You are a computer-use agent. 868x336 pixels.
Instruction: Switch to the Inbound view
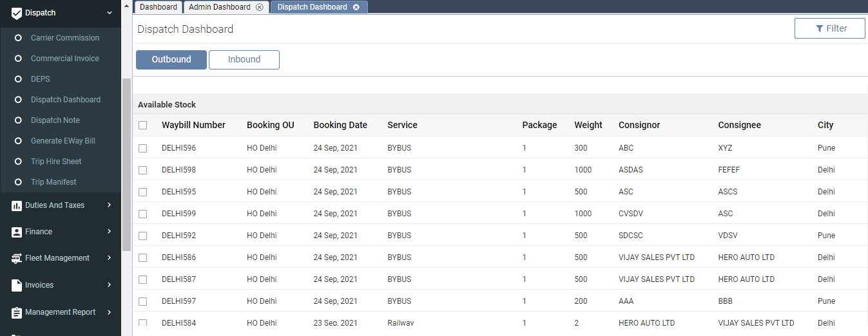244,60
